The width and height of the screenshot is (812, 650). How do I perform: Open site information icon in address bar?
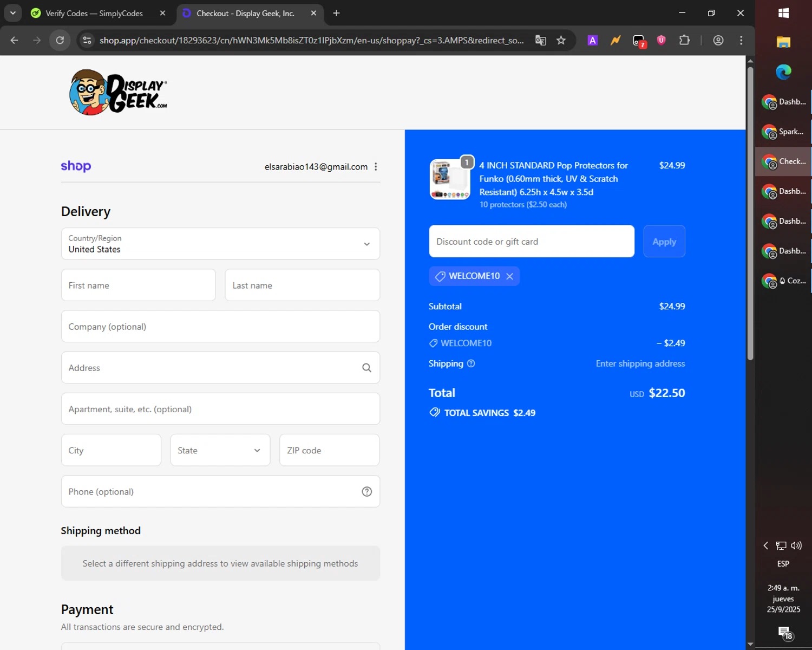87,40
